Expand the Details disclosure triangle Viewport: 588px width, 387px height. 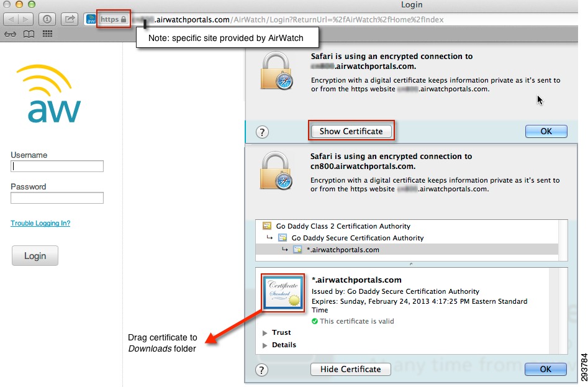coord(265,345)
